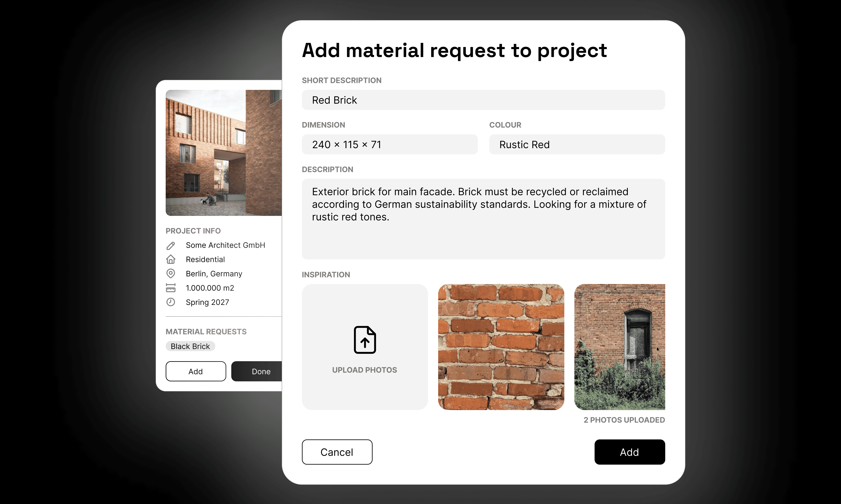Click the ruler icon beside 1.000.000 m2
Viewport: 841px width, 504px height.
pyautogui.click(x=171, y=288)
